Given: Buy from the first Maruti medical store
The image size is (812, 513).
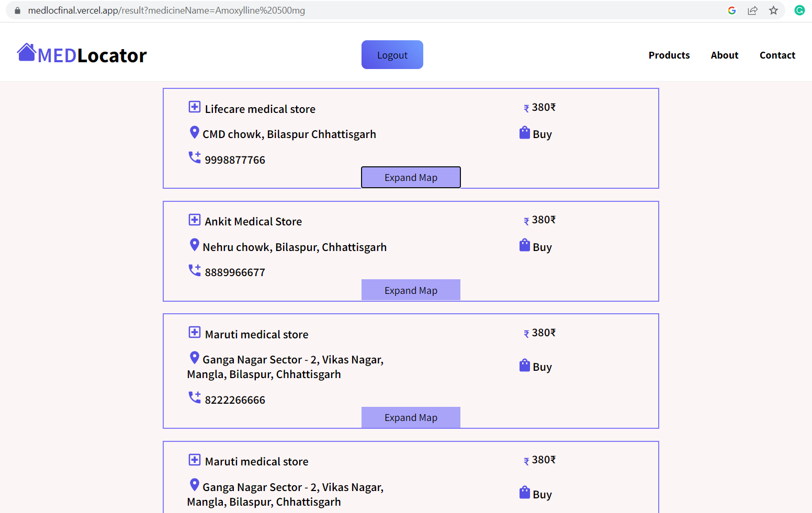Looking at the screenshot, I should tap(542, 367).
